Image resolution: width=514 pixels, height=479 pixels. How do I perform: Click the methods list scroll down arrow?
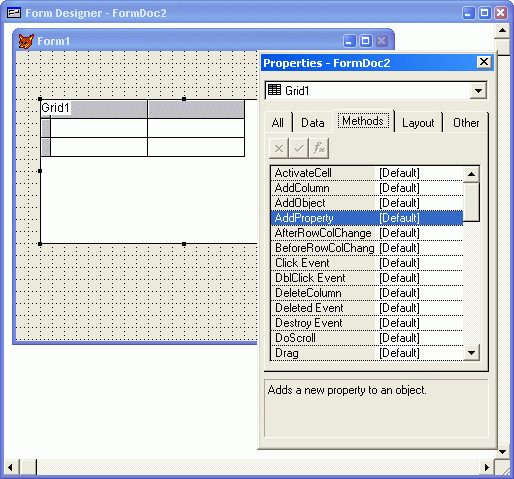(471, 353)
